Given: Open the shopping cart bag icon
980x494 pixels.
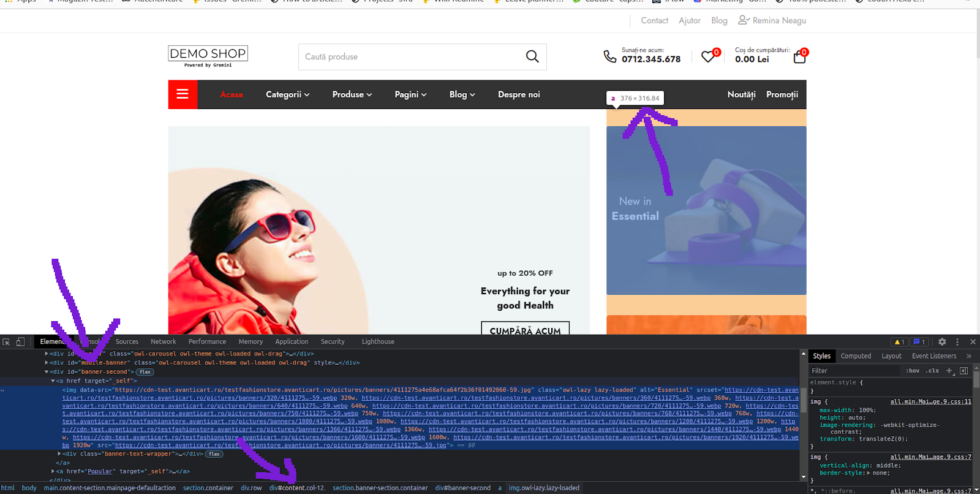Looking at the screenshot, I should pos(799,57).
